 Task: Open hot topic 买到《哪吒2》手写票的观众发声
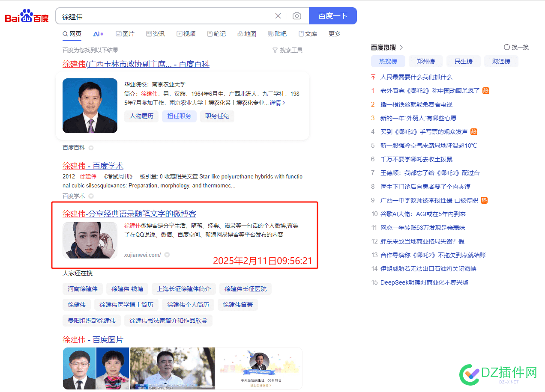tap(424, 132)
